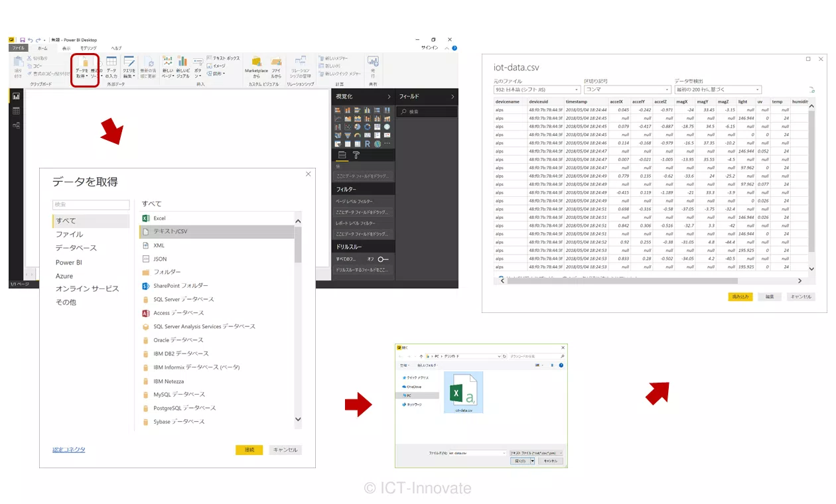Select Online Services (オンライン サービス) category

tap(88, 288)
